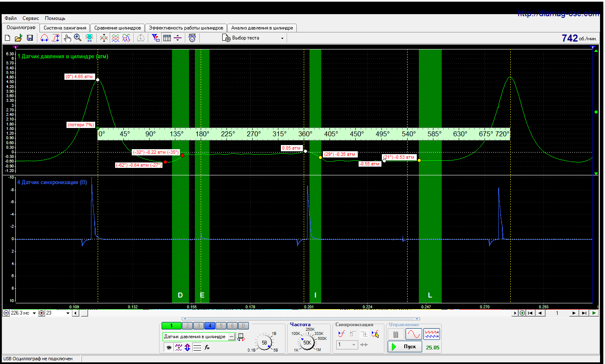Click the sync mode curve icon
The width and height of the screenshot is (605, 364).
pyautogui.click(x=342, y=334)
